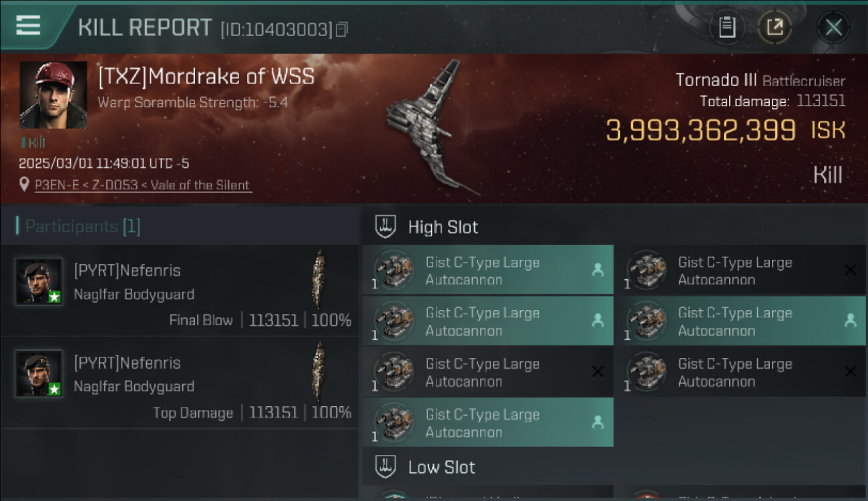Open P3EN-E location link
Screen dimensions: 868x501
(x=142, y=185)
